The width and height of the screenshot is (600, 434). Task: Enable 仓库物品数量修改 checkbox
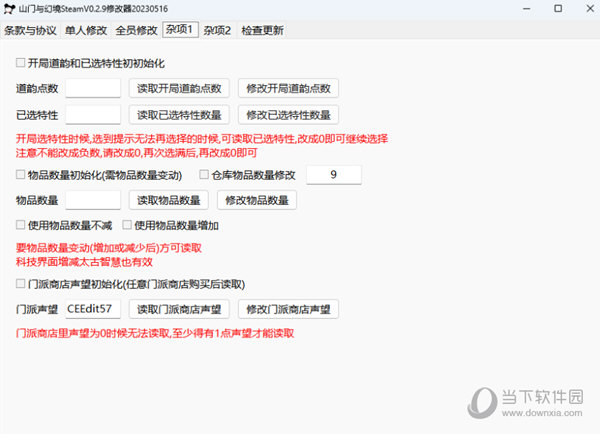point(204,175)
